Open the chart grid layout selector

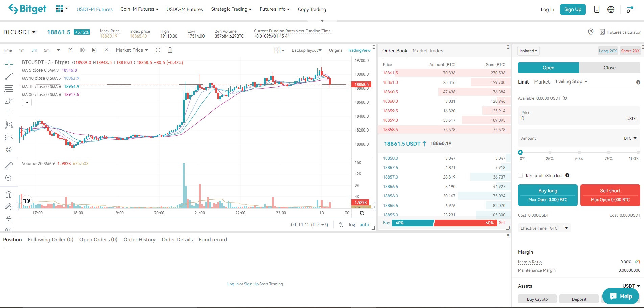coord(279,50)
